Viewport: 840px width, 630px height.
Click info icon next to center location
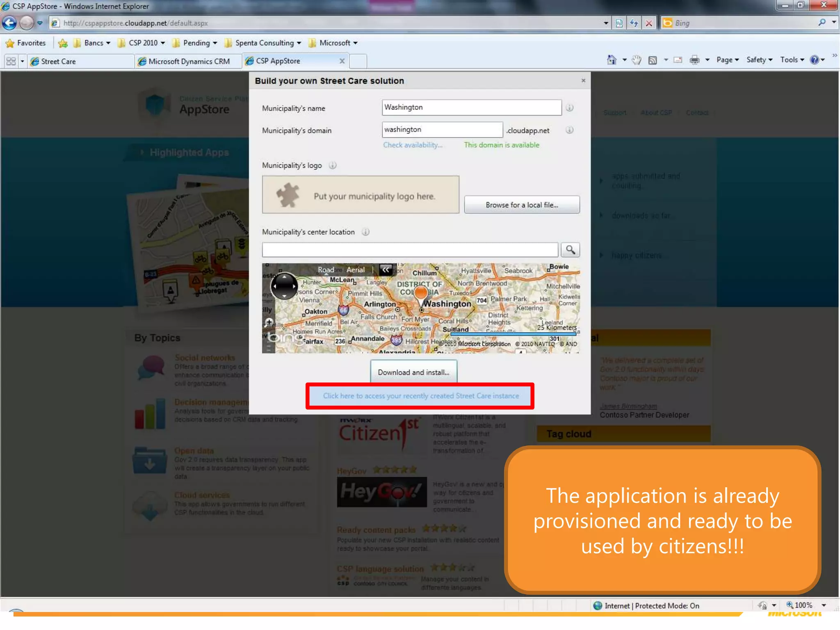[365, 232]
